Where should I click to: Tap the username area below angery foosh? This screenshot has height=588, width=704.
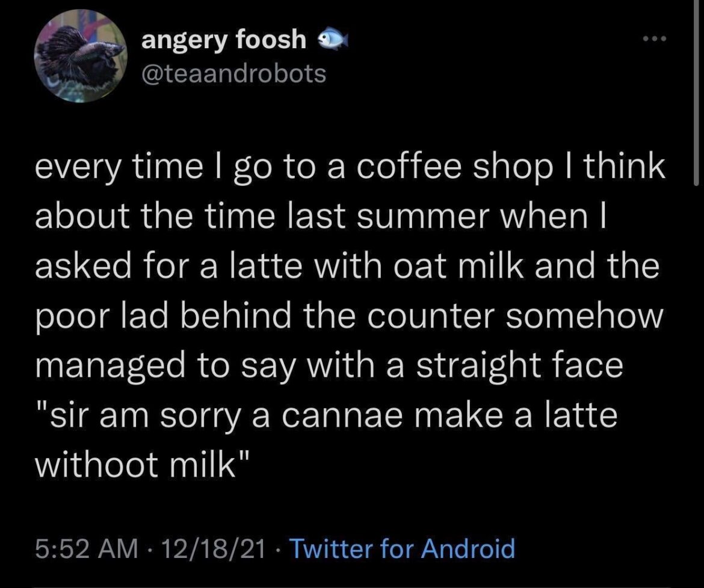[x=233, y=73]
